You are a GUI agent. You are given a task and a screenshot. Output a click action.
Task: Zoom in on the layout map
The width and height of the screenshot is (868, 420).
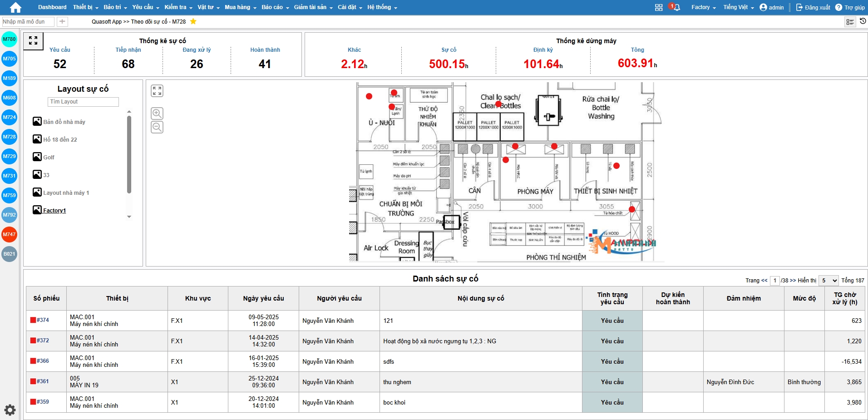[x=157, y=113]
